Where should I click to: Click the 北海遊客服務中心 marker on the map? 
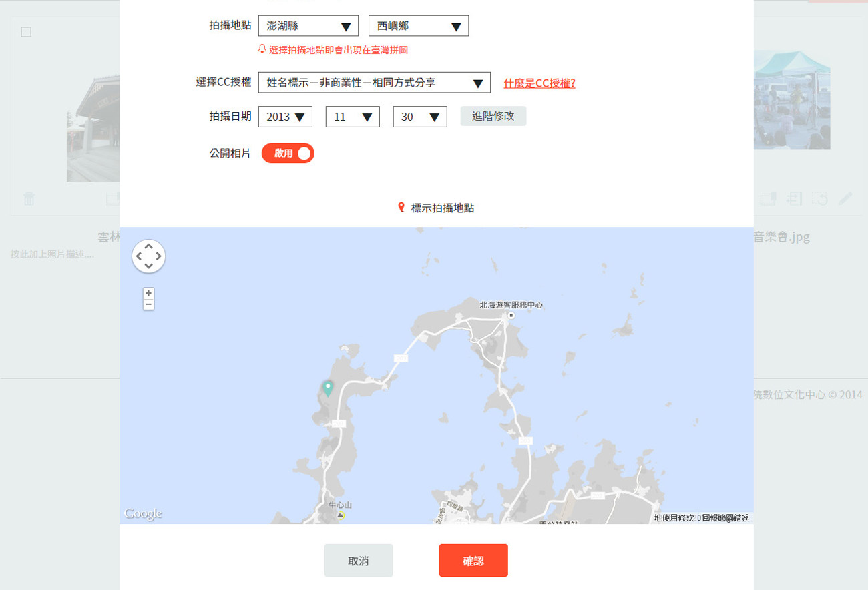(x=511, y=314)
